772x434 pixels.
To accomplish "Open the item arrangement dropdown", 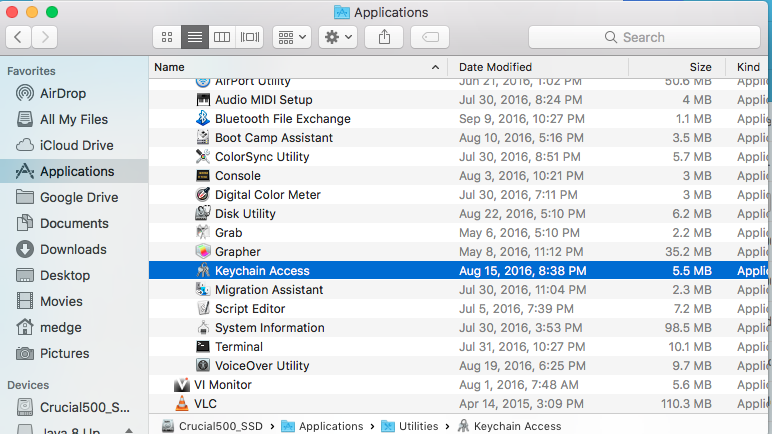I will pos(292,37).
